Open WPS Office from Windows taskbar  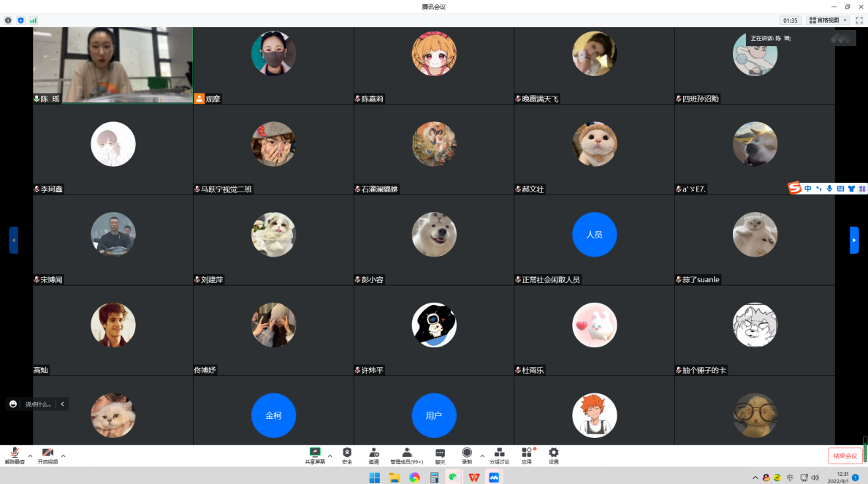[473, 477]
